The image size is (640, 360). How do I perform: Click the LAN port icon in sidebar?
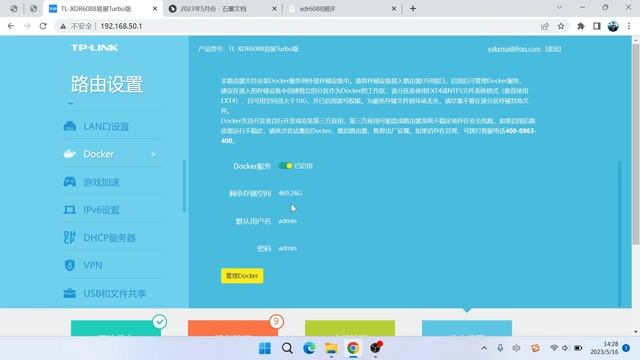tap(70, 126)
